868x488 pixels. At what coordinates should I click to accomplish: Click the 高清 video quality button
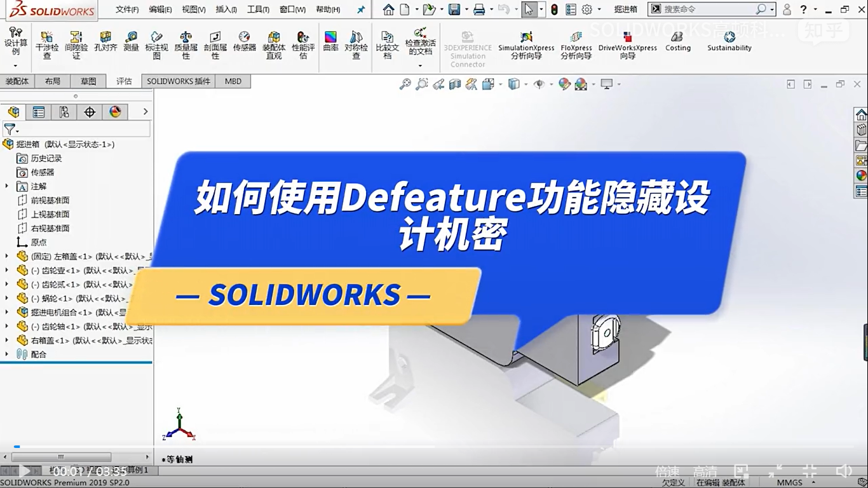pyautogui.click(x=705, y=471)
